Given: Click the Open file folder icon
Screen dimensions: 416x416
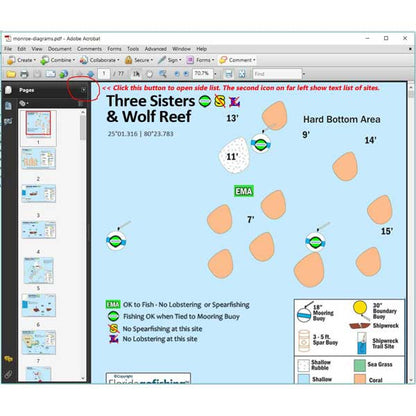Looking at the screenshot, I should (x=11, y=74).
